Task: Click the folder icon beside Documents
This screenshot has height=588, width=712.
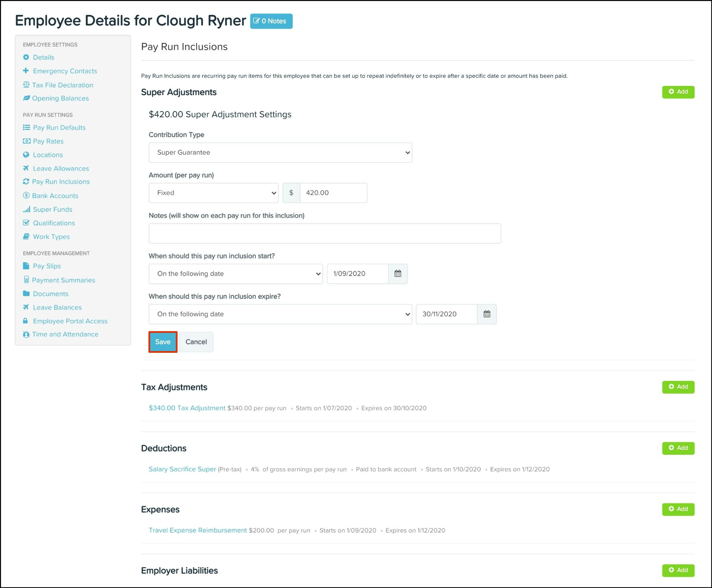Action: [x=26, y=293]
